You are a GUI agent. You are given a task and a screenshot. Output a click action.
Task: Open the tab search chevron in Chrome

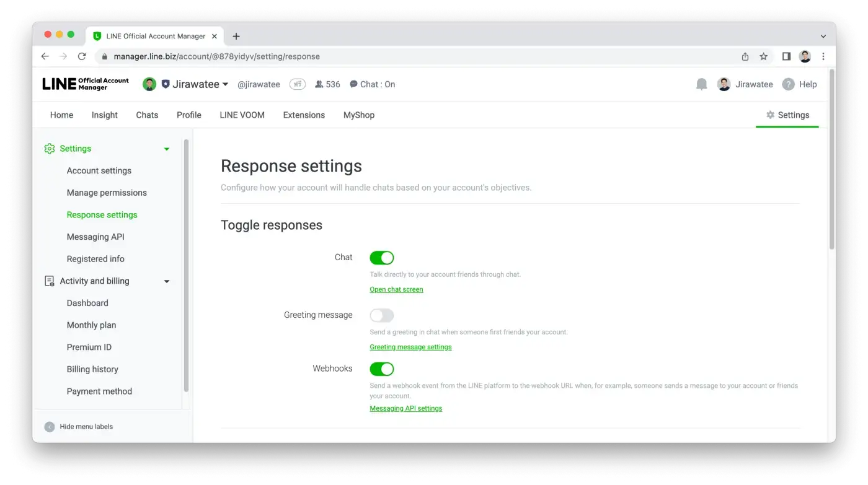[823, 37]
